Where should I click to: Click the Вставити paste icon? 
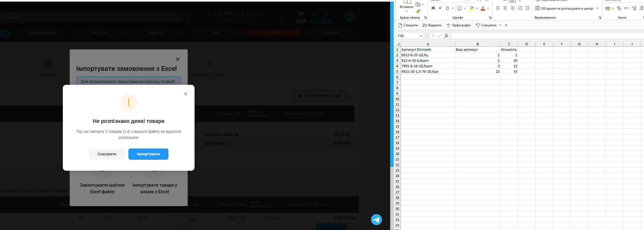pos(407,2)
